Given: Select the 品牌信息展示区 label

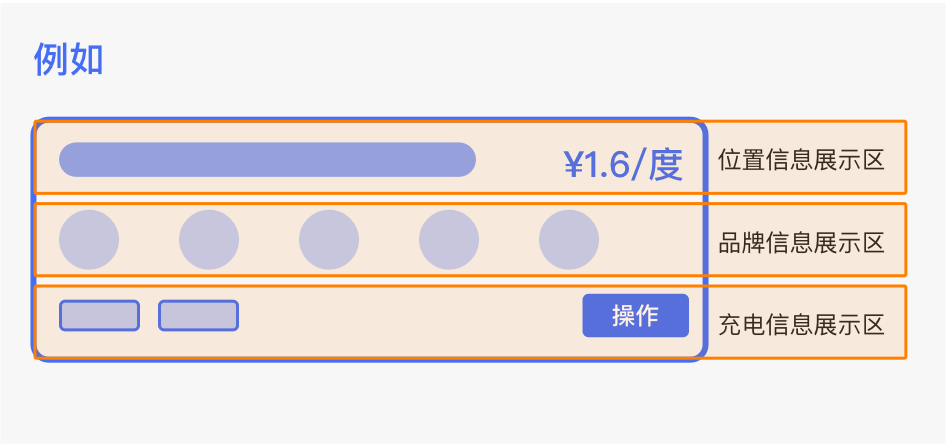Looking at the screenshot, I should point(801,242).
